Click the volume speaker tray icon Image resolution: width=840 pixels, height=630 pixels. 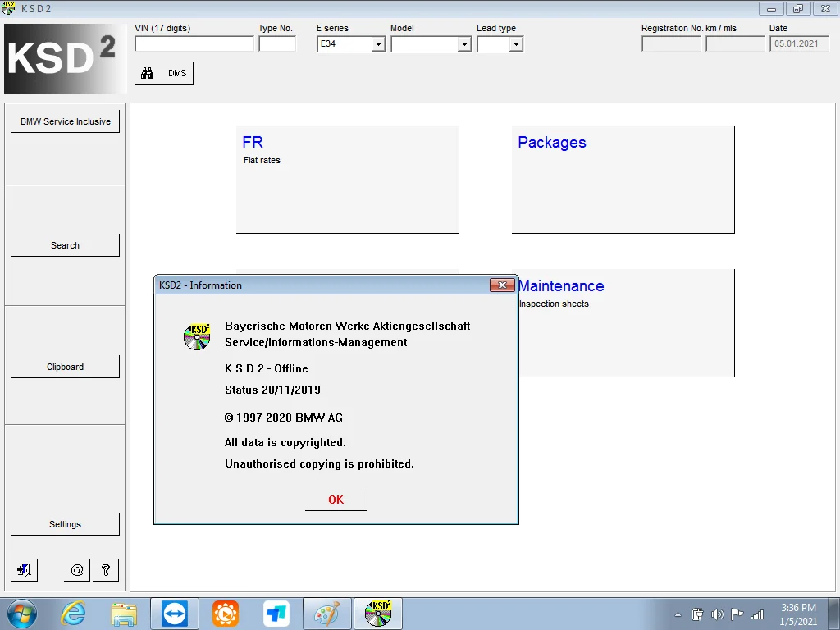(x=717, y=614)
